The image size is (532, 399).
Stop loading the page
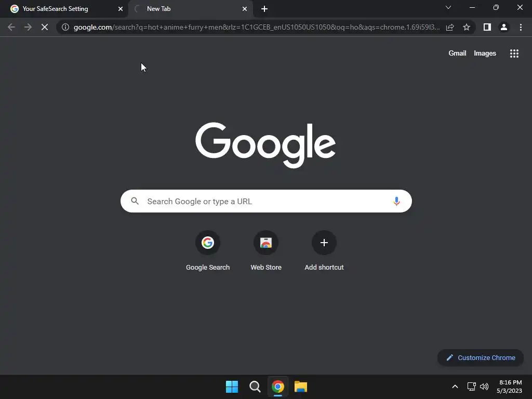45,27
